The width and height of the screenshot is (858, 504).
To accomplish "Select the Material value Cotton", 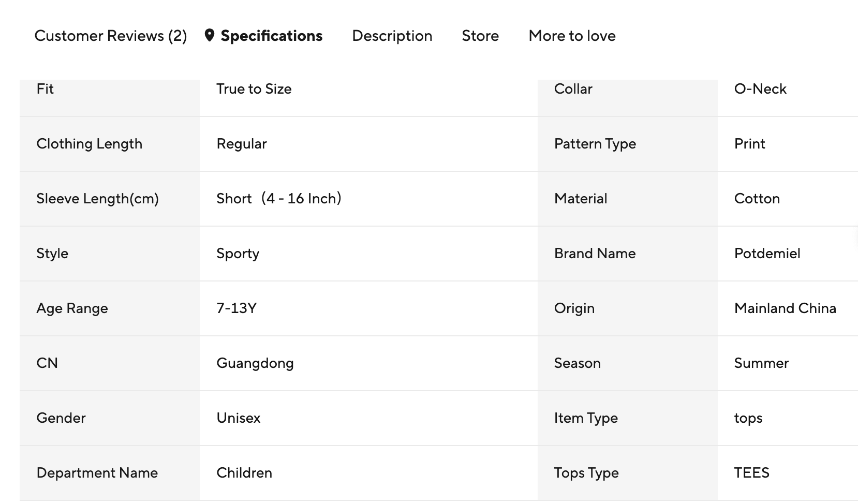I will tap(757, 199).
